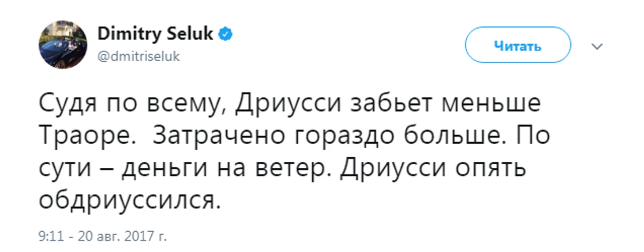This screenshot has width=644, height=252.
Task: Click the word обдриуссился in the tweet
Action: (x=129, y=201)
